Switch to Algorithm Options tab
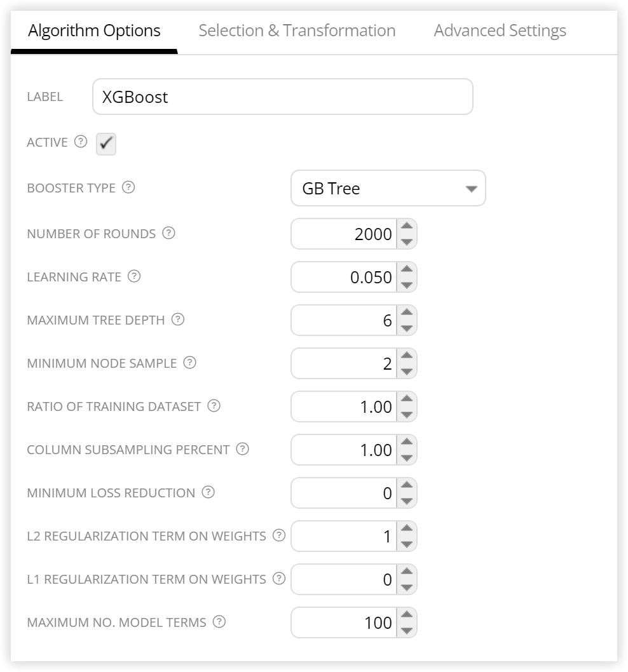 pos(94,31)
